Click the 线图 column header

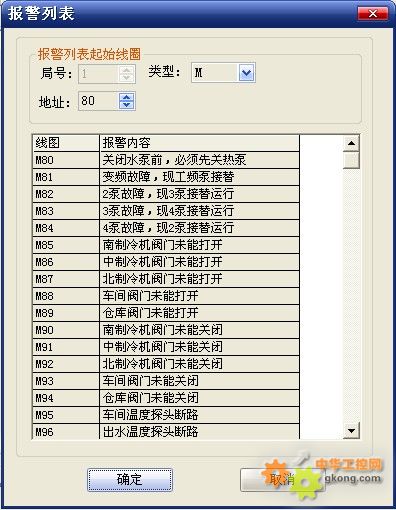click(x=66, y=143)
